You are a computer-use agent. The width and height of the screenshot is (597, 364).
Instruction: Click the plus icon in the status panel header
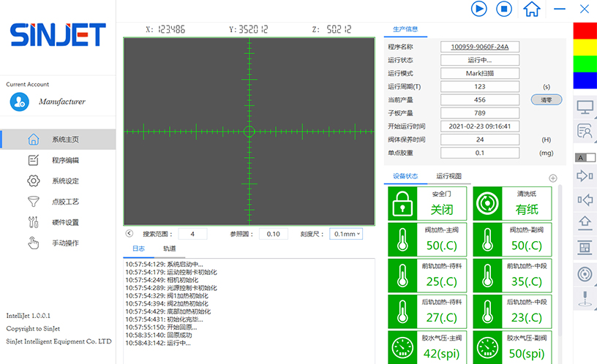pos(553,178)
